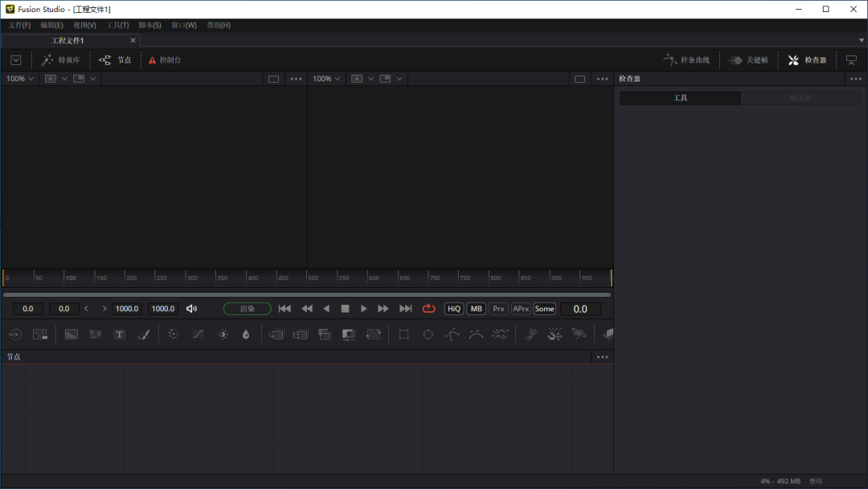Toggle the Some selective update button

544,309
